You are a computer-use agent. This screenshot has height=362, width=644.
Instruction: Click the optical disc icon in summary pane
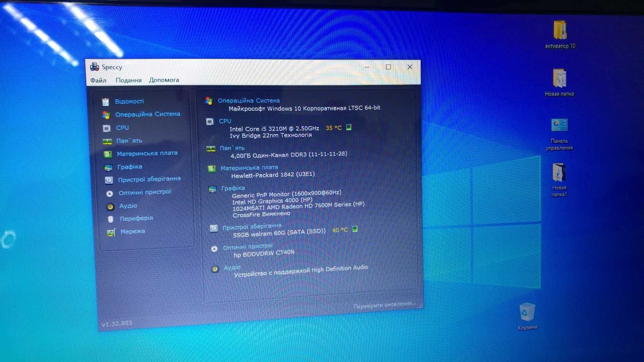coord(215,249)
